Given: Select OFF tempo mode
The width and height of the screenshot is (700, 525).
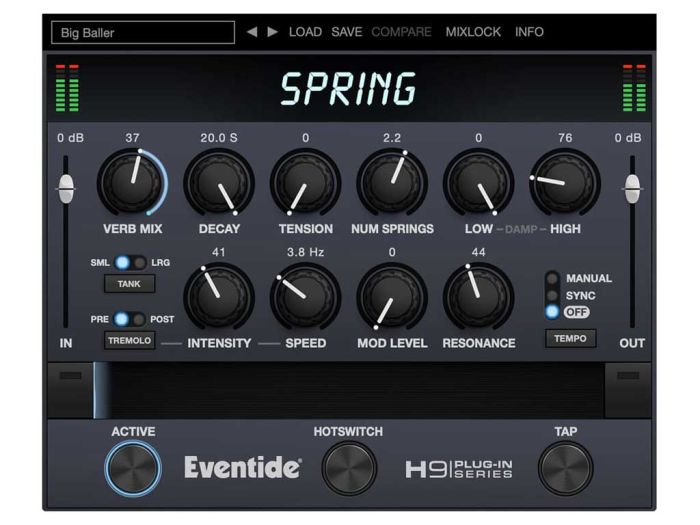Looking at the screenshot, I should click(x=552, y=312).
